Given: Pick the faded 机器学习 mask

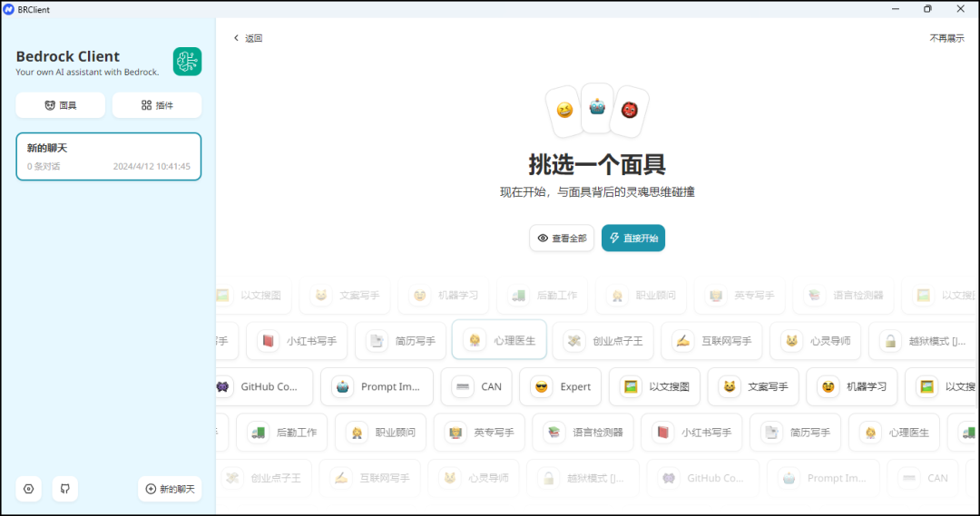Looking at the screenshot, I should [444, 295].
